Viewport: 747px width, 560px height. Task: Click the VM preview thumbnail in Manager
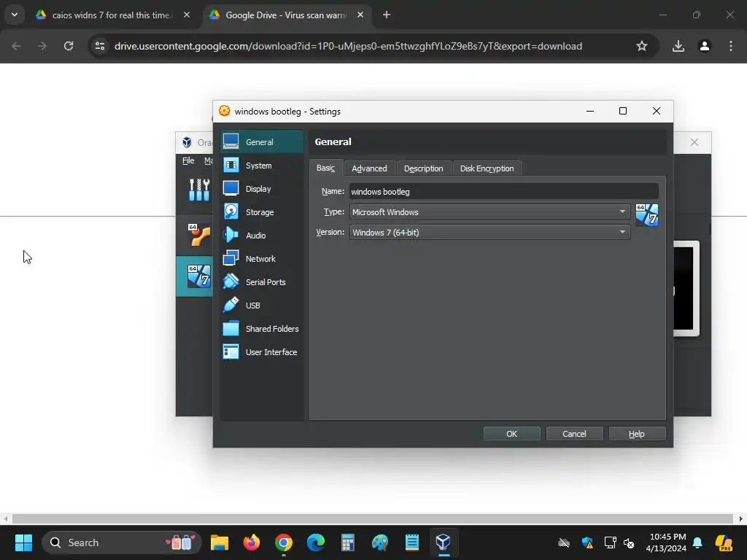coord(686,289)
